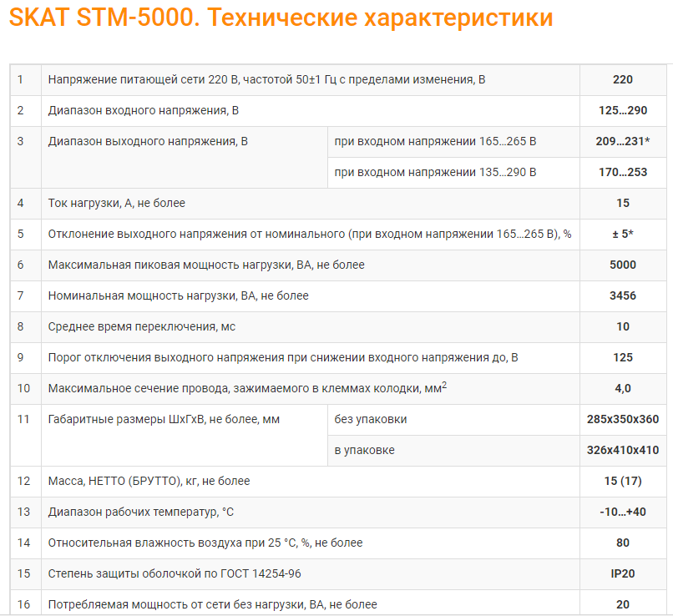Click the ± 5* deviation value
Screen dimensions: 673x616
pyautogui.click(x=622, y=234)
